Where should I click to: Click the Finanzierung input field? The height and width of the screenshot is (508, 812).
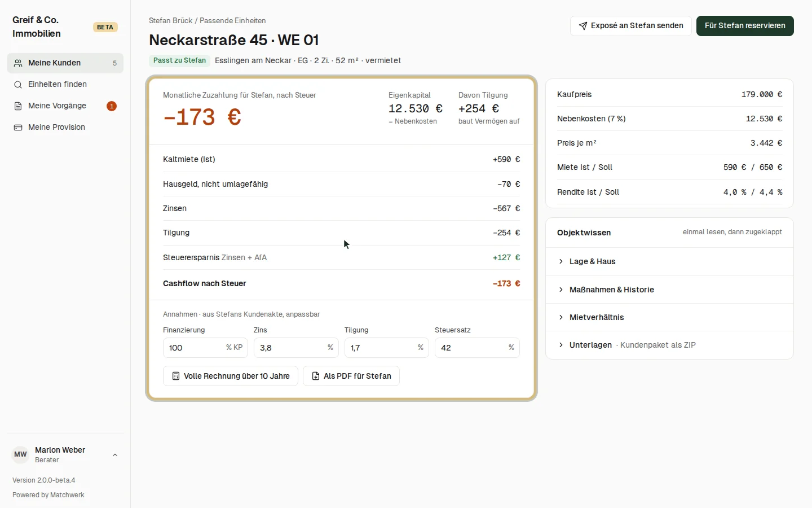[205, 348]
